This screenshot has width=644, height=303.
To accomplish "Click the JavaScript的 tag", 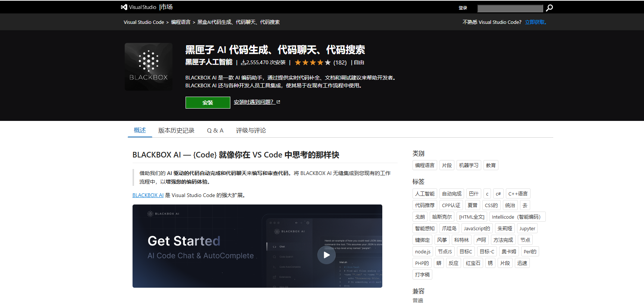I will pos(477,228).
